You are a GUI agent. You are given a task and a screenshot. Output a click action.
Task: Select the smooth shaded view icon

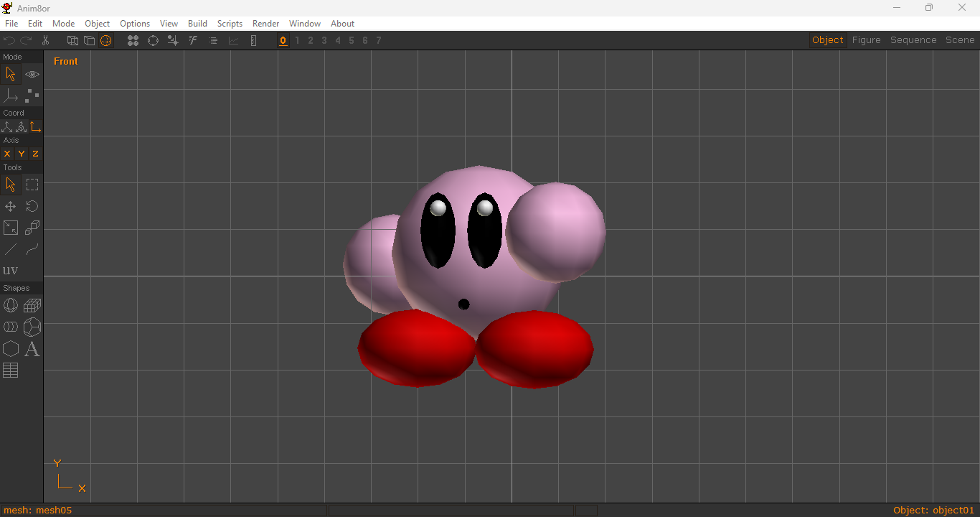coord(106,41)
